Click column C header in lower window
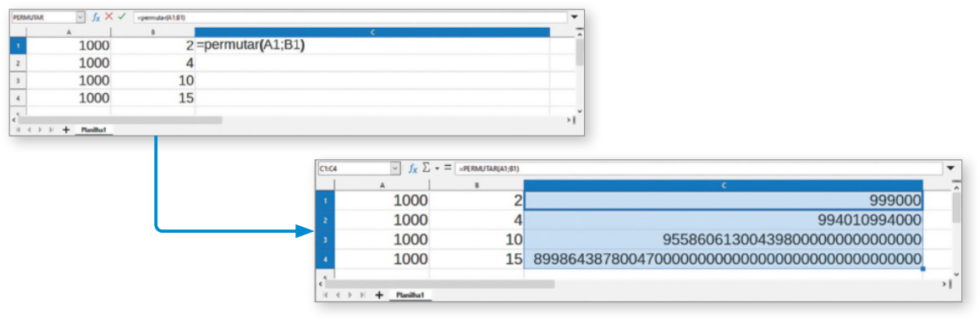Screen dimensions: 980x320 (723, 185)
